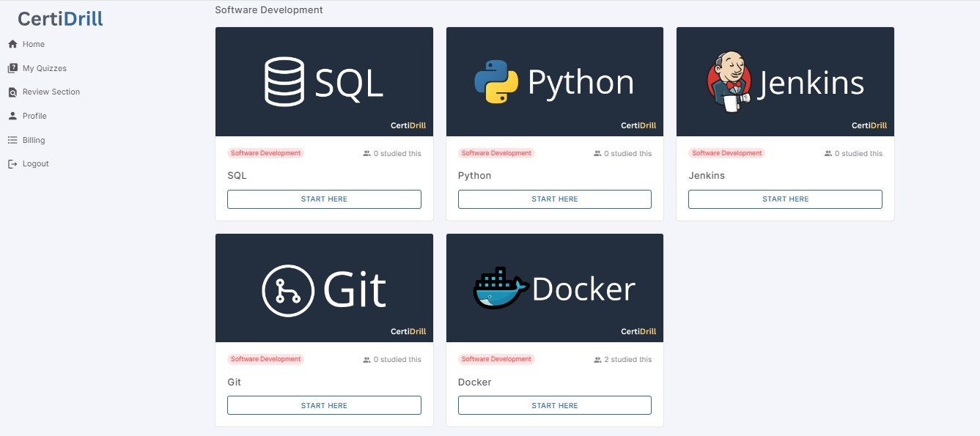Click START HERE on the Docker card
Viewport: 980px width, 436px height.
555,405
